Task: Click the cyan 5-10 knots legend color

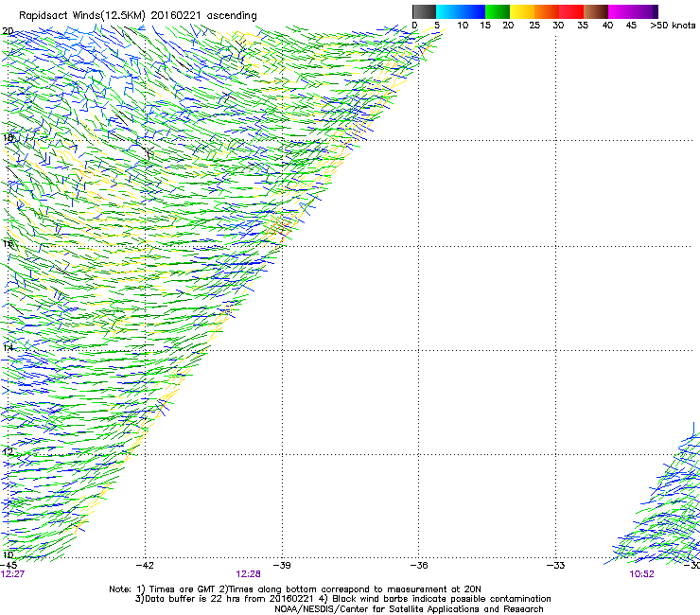Action: (448, 11)
